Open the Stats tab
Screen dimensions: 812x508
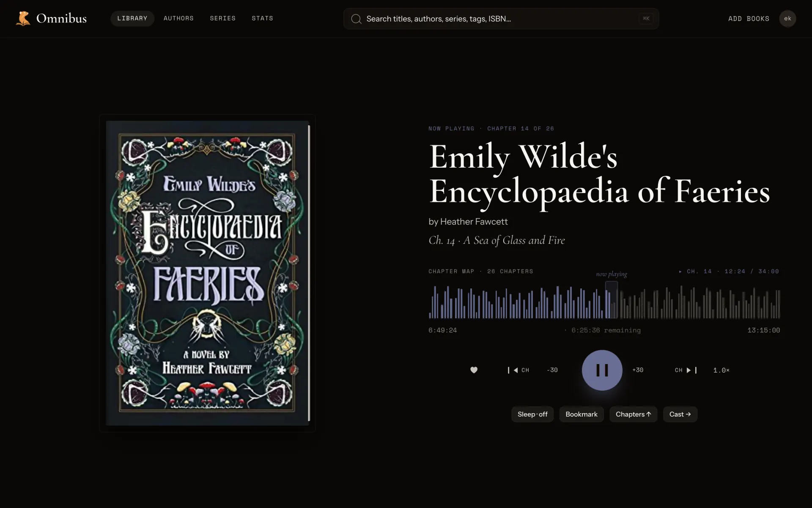tap(263, 19)
